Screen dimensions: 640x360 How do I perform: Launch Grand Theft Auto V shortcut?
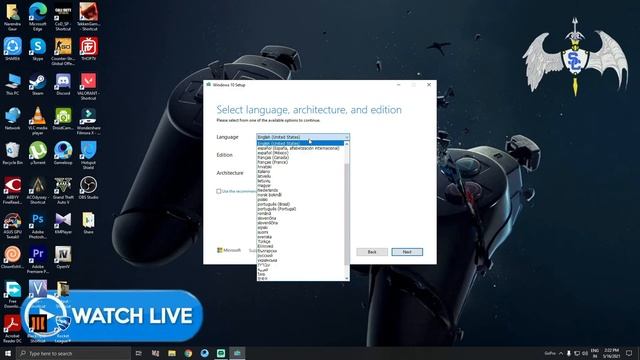point(63,190)
